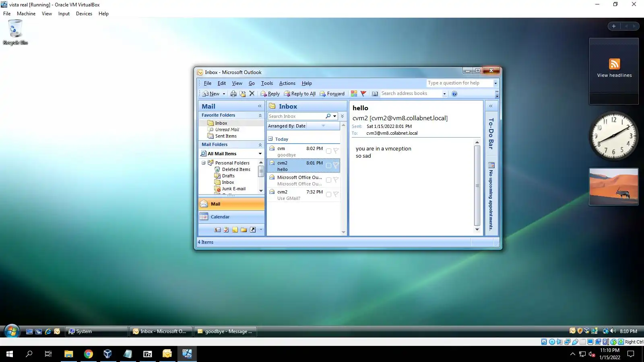The image size is (644, 362).
Task: Click the Inbox search magnifier icon
Action: point(328,116)
